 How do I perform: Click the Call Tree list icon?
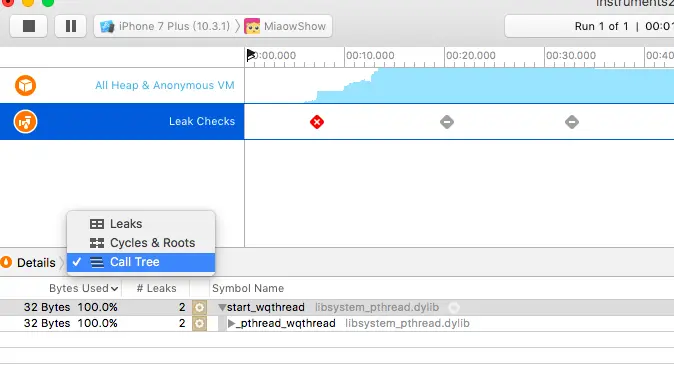(x=97, y=262)
